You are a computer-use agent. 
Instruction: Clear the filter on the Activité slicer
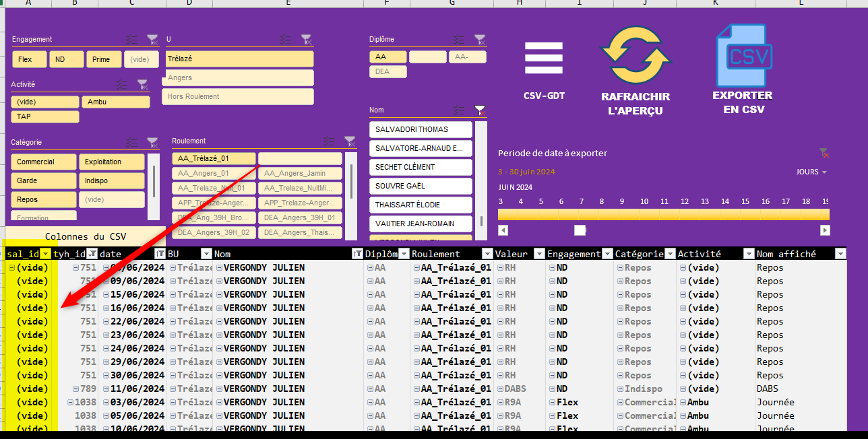pyautogui.click(x=142, y=85)
